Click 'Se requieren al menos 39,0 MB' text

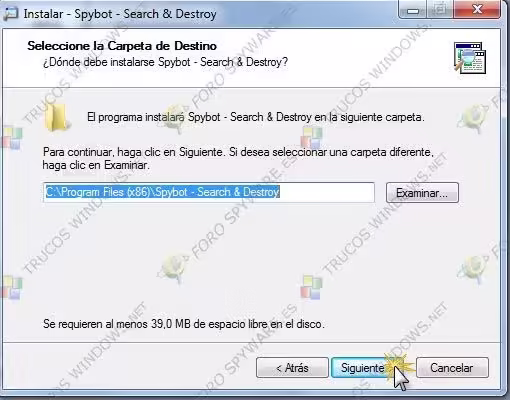point(184,324)
